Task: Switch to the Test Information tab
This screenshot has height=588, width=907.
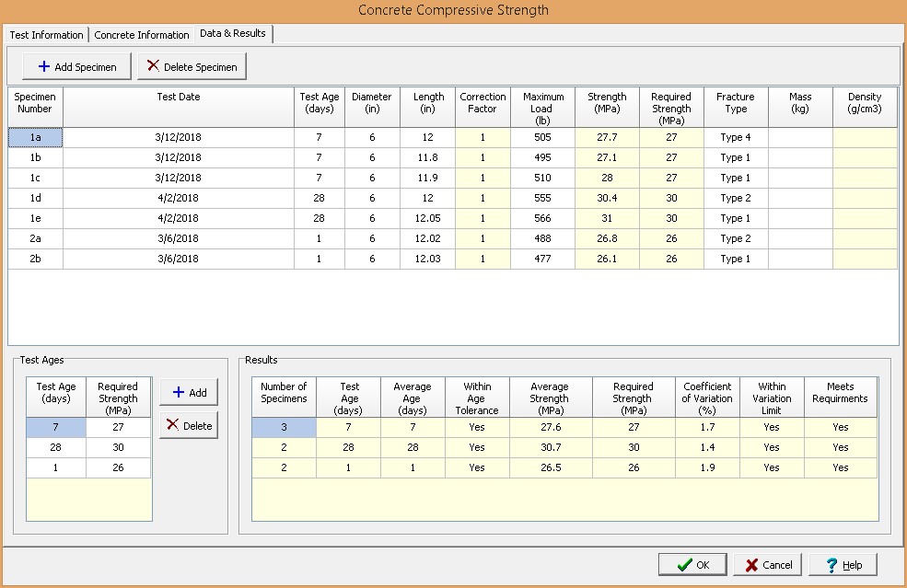Action: (47, 35)
